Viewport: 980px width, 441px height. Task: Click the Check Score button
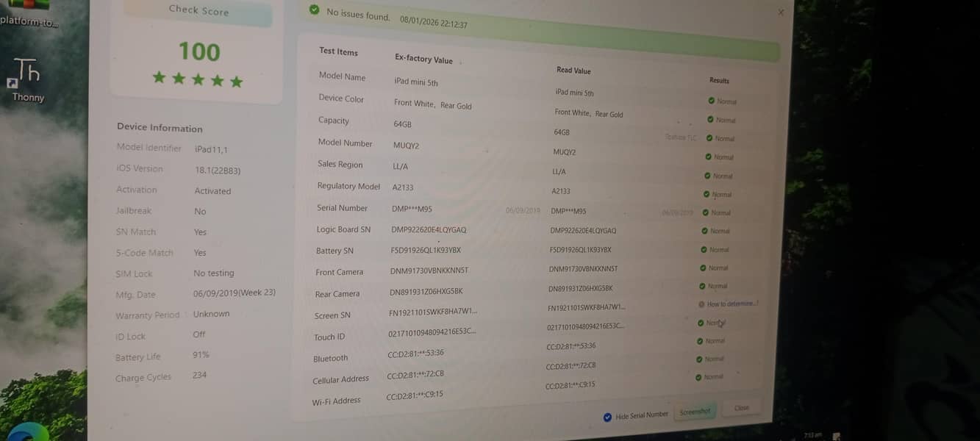[x=198, y=10]
